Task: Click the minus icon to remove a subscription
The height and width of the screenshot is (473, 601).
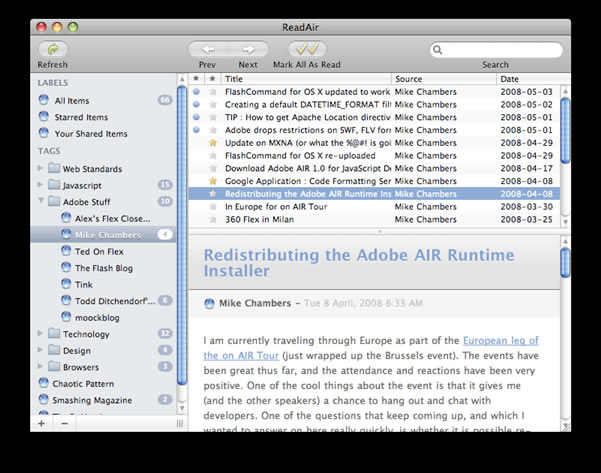Action: [64, 423]
